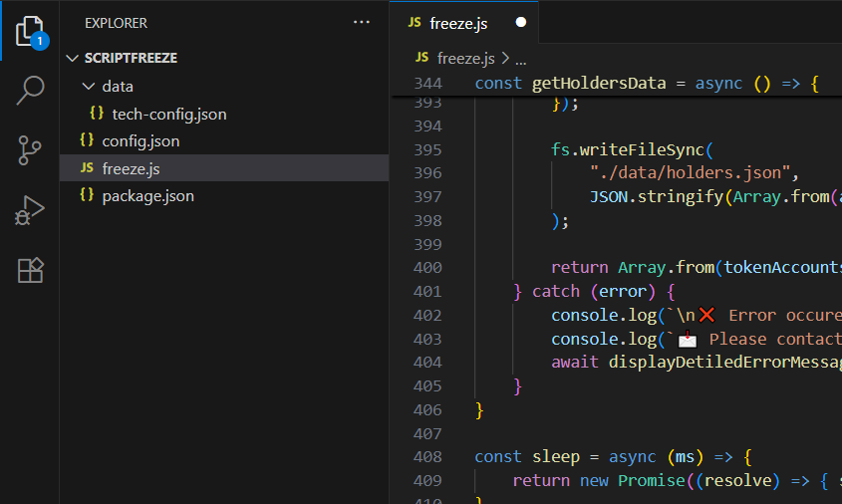The height and width of the screenshot is (504, 842).
Task: Place cursor on fs.writeFileSync call
Action: 632,149
